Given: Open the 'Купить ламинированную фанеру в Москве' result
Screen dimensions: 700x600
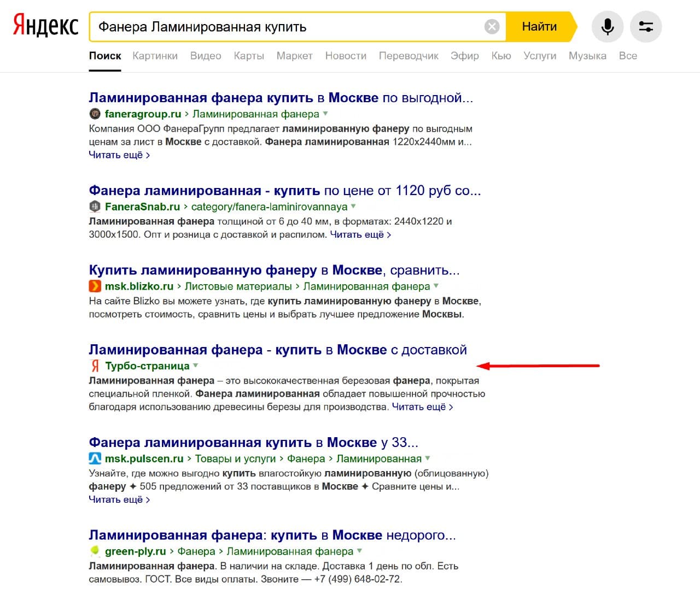Looking at the screenshot, I should [x=274, y=270].
